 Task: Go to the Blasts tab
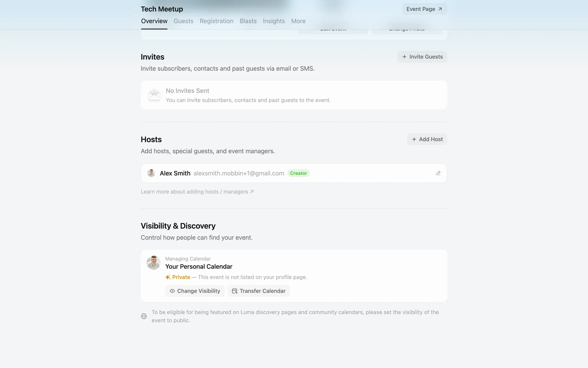coord(248,21)
